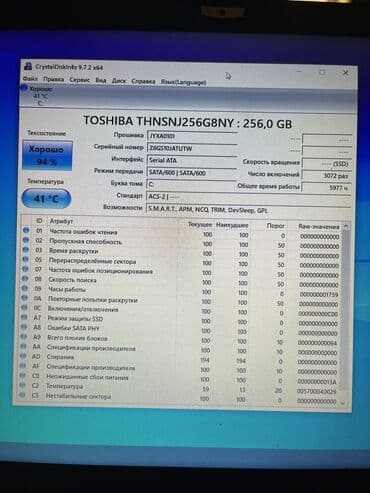Click status icon of row A7 Режим защиты SSD
Screen dimensions: 370x493
pyautogui.click(x=24, y=317)
